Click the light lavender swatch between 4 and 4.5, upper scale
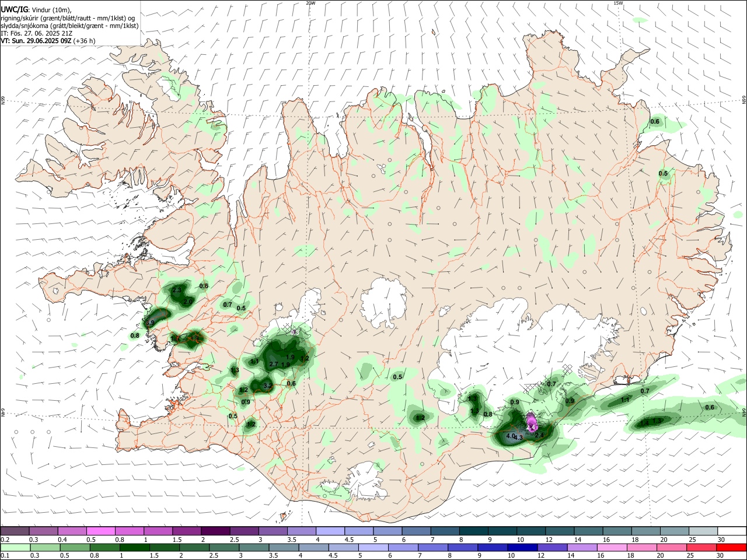747x560 pixels. pyautogui.click(x=330, y=531)
